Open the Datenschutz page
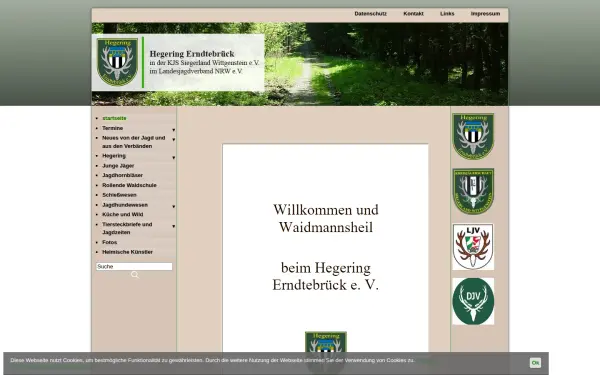This screenshot has width=600, height=375. (370, 14)
